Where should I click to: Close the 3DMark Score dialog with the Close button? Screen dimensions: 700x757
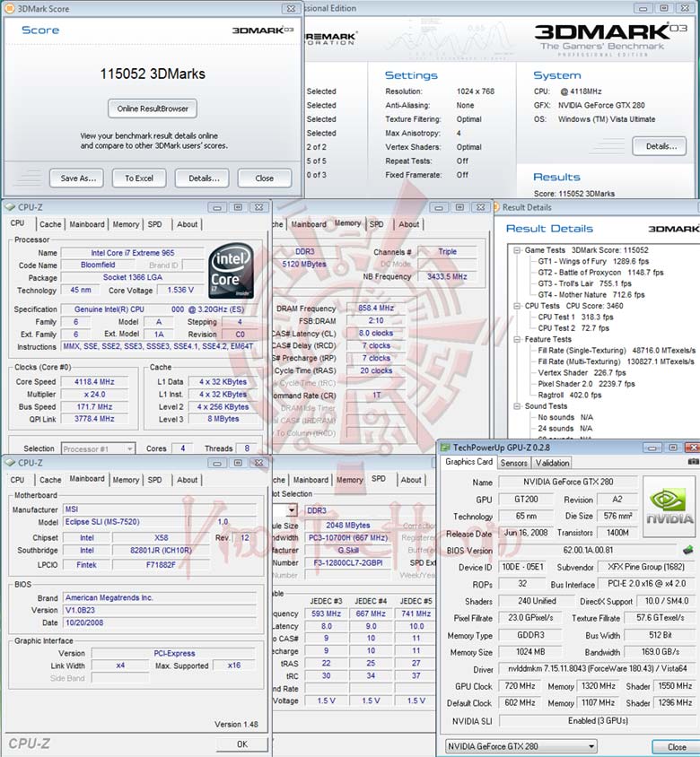pyautogui.click(x=264, y=178)
